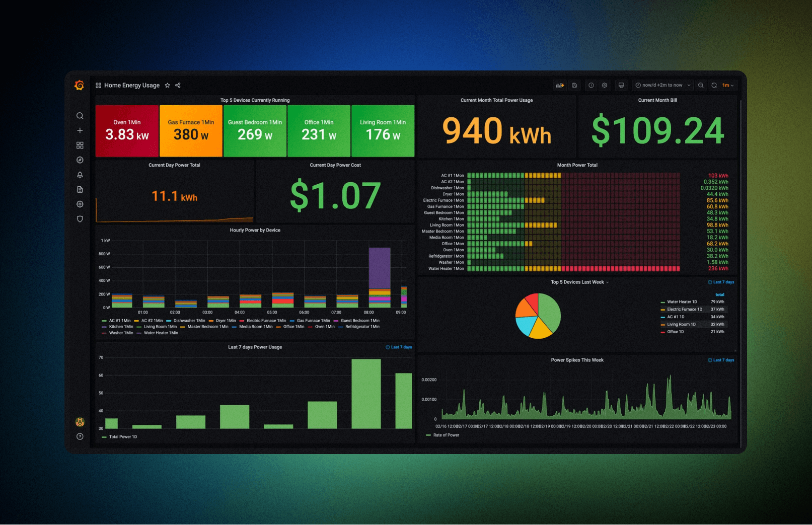Open Configuration gear icon in left sidebar

(x=80, y=204)
